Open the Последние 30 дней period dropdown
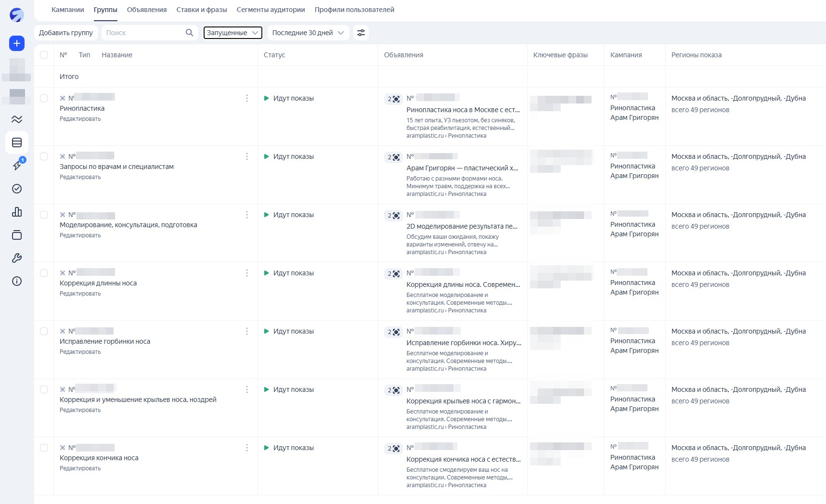826x504 pixels. (x=308, y=33)
